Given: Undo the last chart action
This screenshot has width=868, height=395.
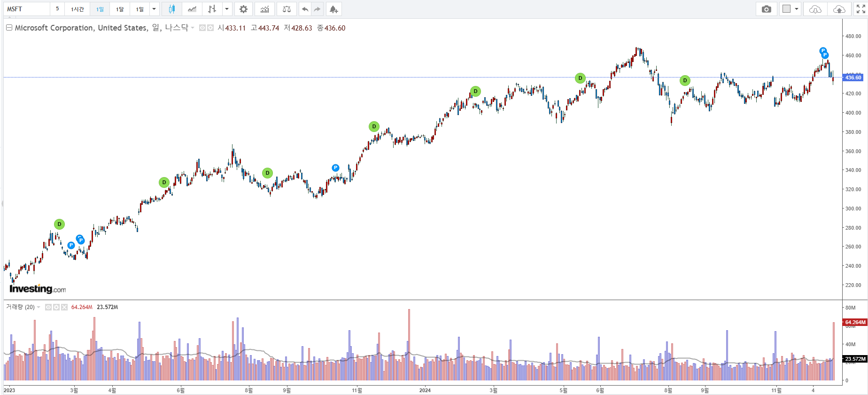Looking at the screenshot, I should click(305, 9).
